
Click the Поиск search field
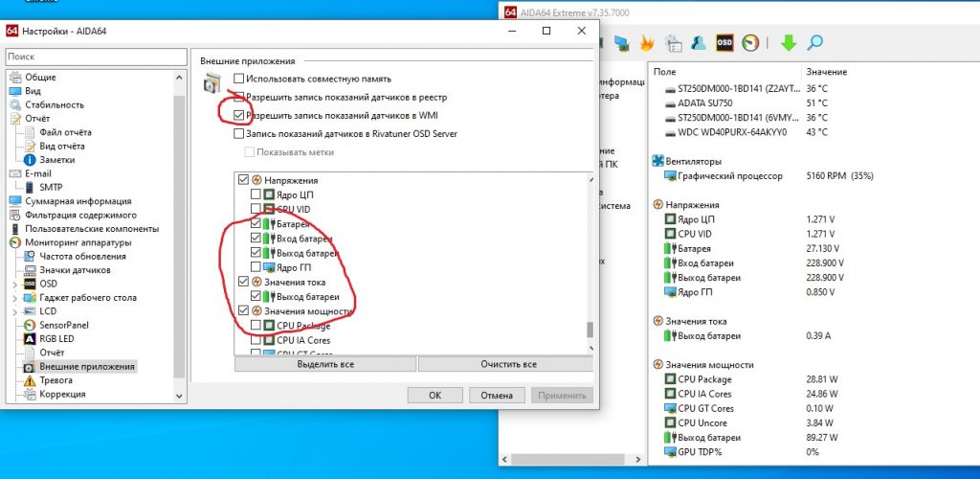point(96,57)
